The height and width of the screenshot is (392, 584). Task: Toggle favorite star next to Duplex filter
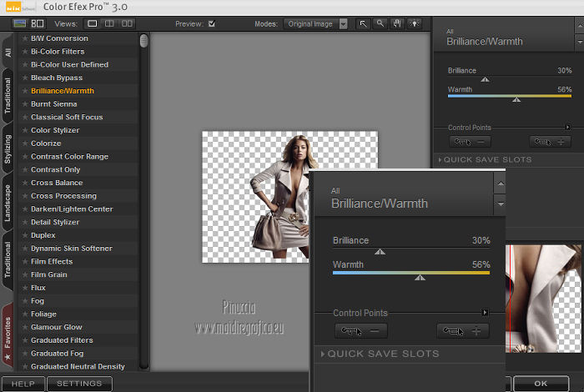pyautogui.click(x=25, y=235)
